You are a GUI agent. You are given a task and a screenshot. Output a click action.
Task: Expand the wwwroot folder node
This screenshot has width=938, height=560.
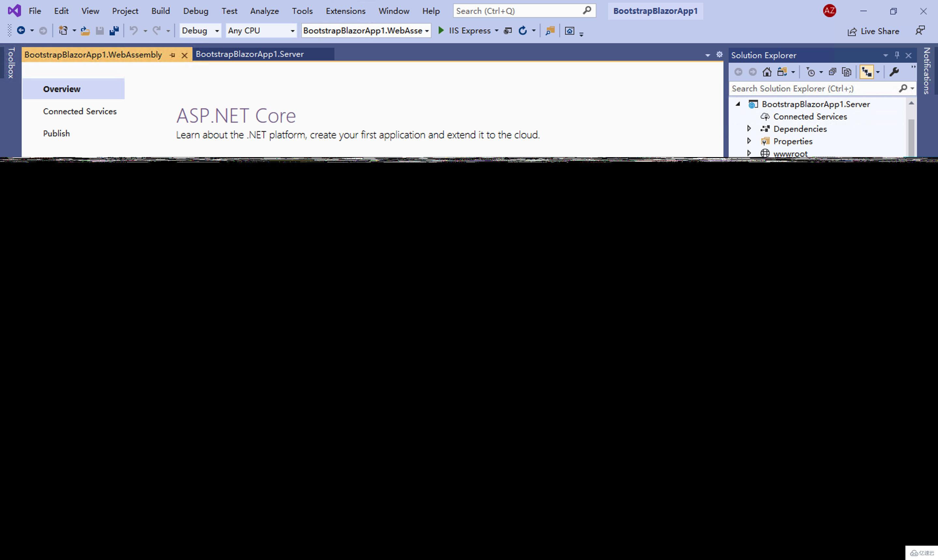[749, 153]
